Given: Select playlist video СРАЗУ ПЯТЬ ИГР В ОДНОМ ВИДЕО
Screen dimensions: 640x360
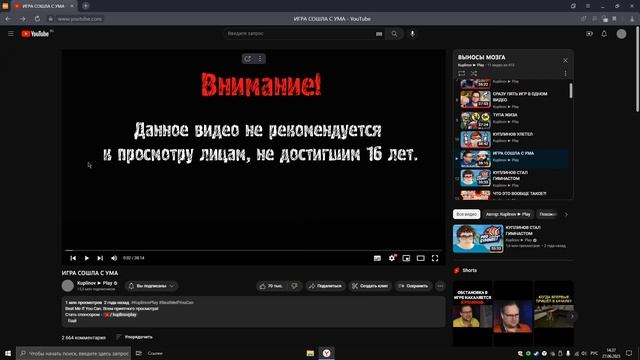Looking at the screenshot, I should 512,100.
